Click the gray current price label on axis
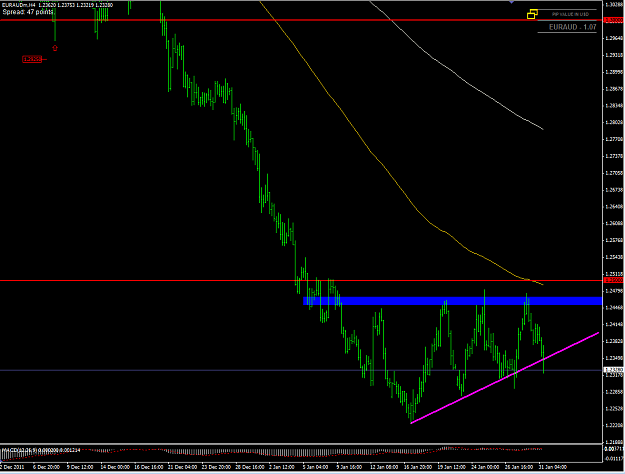625x474 pixels. [614, 370]
